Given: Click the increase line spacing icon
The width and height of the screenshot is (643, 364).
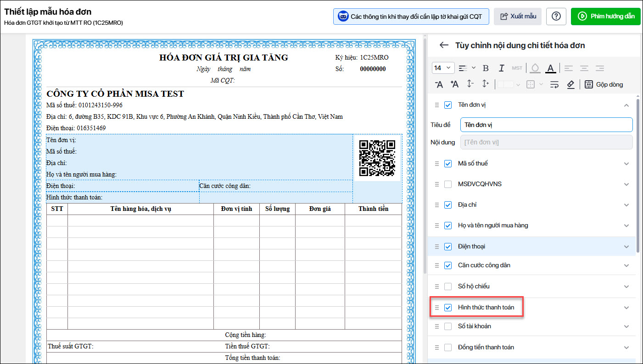Looking at the screenshot, I should pos(486,84).
